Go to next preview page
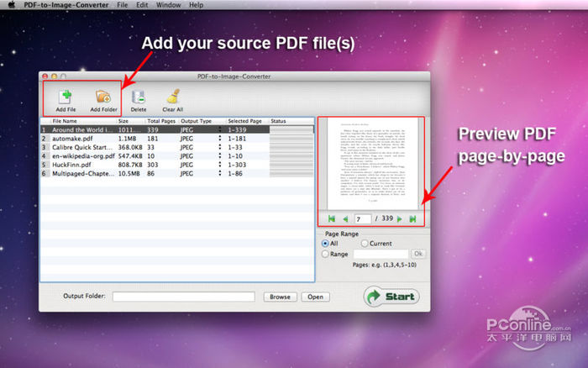The height and width of the screenshot is (368, 588). 399,218
